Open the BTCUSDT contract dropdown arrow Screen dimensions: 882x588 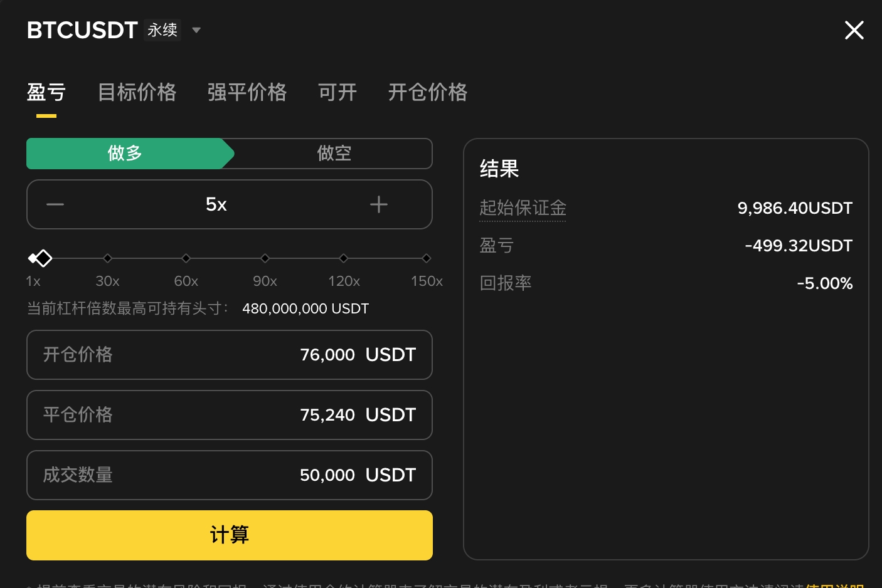196,30
